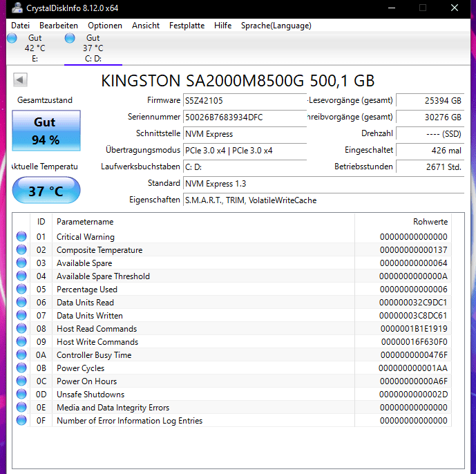Click status orb of Data Units Written row

point(21,315)
